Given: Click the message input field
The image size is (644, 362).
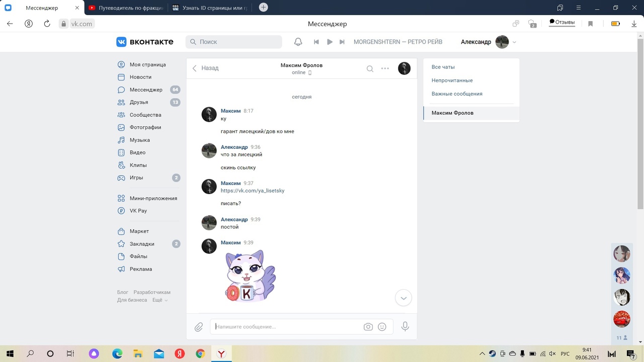Looking at the screenshot, I should tap(287, 327).
